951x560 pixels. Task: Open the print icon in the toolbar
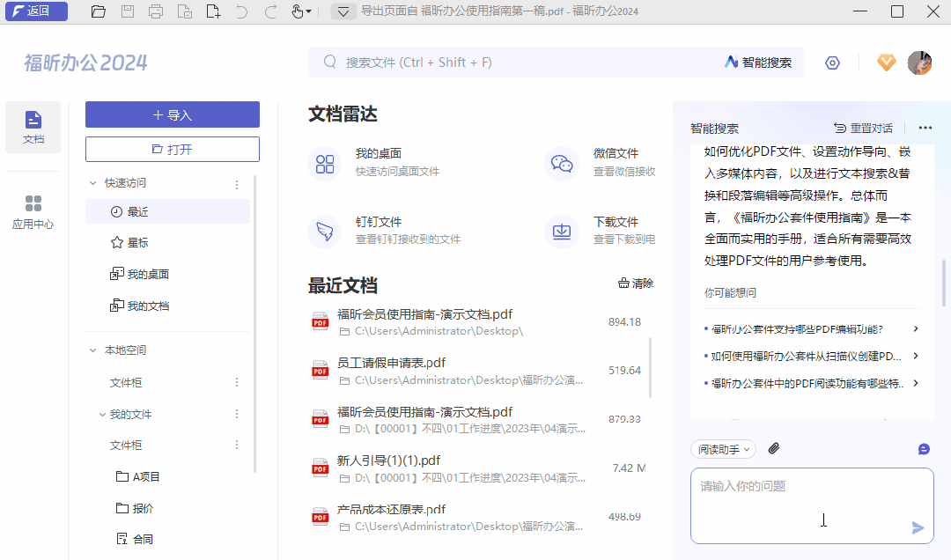coord(157,12)
